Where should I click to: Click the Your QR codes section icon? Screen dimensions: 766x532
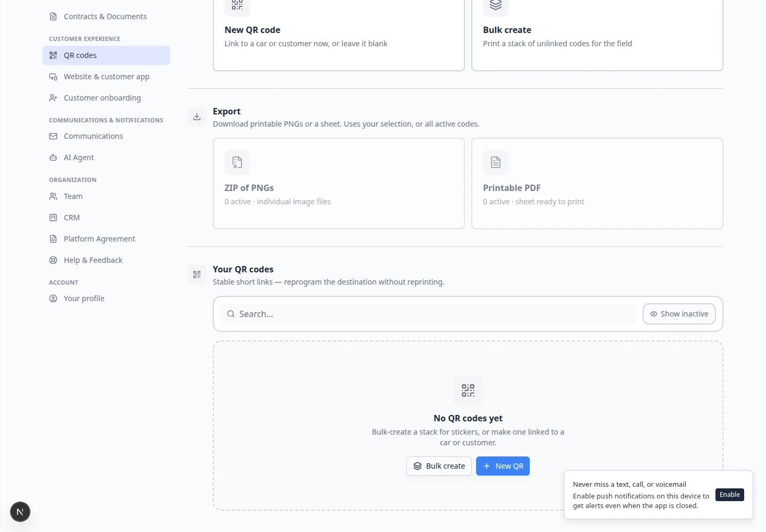click(x=197, y=275)
